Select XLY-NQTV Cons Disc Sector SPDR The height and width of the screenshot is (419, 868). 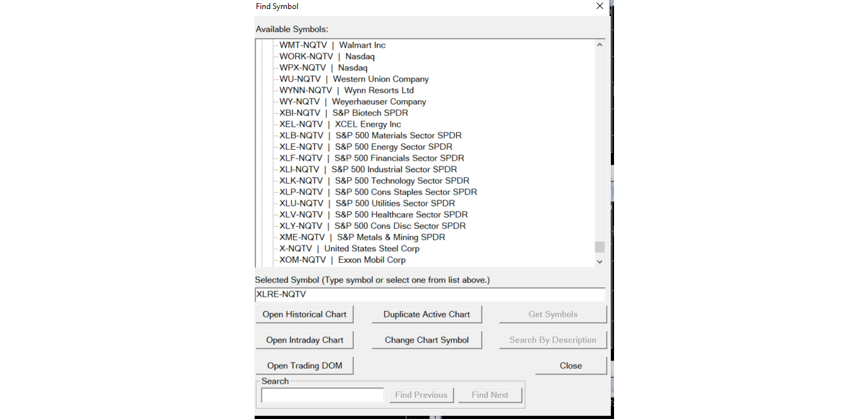[372, 226]
